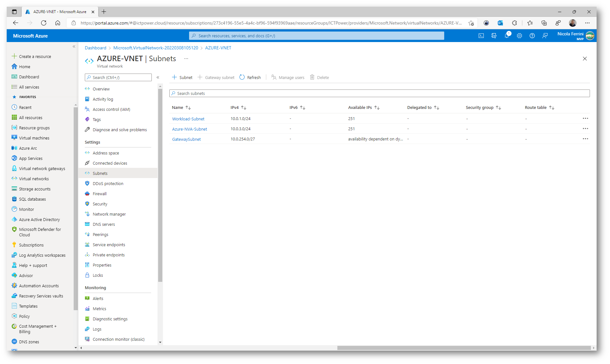Go to Dashboard breadcrumb link
Screen dimensions: 610x364
[95, 48]
